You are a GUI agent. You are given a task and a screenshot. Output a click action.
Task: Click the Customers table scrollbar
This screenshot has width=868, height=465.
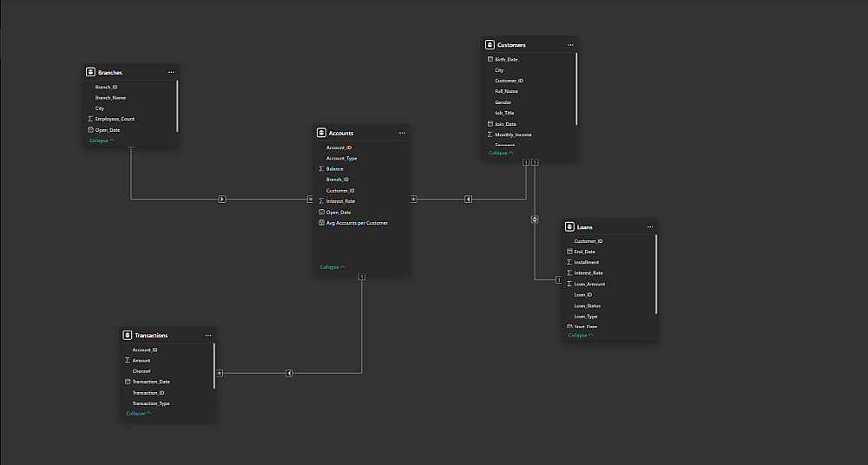pos(576,89)
